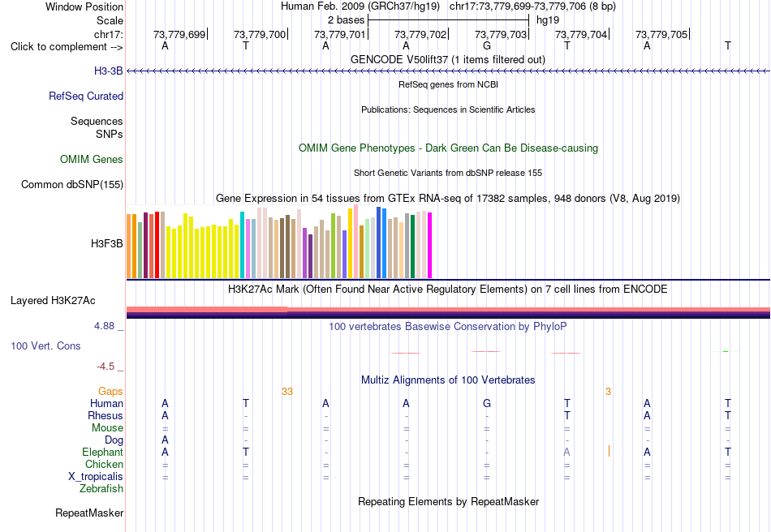The image size is (771, 532).
Task: Click 'Multiz Alignments of 100 Vertebrates' title
Action: tap(448, 380)
